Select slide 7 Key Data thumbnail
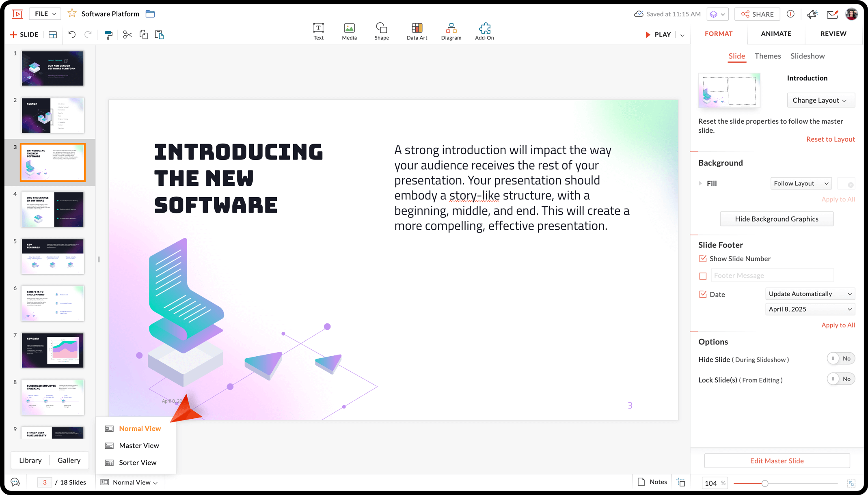 coord(53,351)
